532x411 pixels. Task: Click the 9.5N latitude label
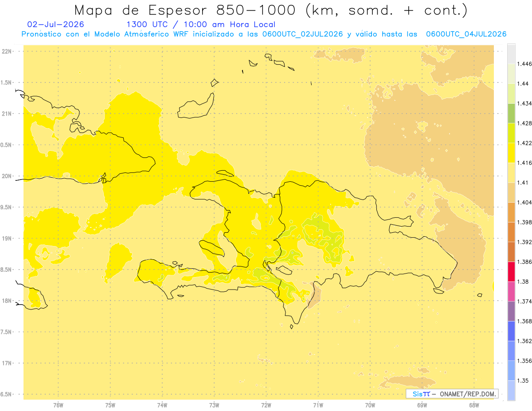point(6,207)
